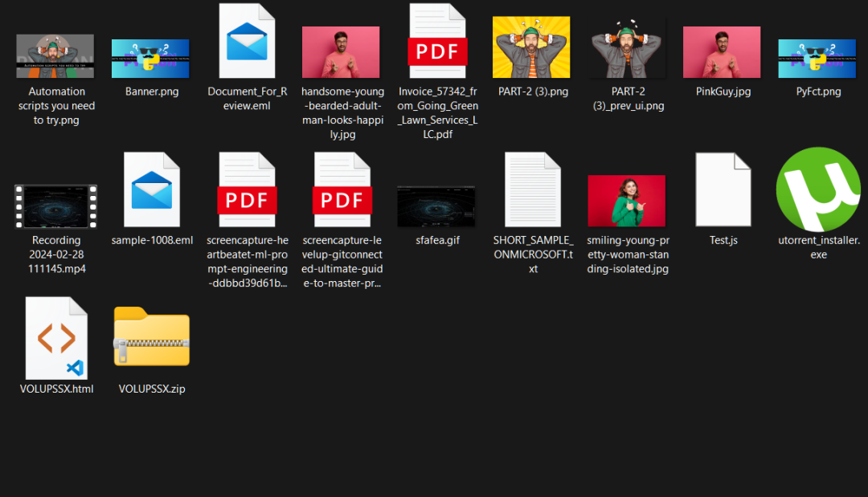Select the PinkGuy.jpg image
This screenshot has height=497, width=868.
(721, 50)
